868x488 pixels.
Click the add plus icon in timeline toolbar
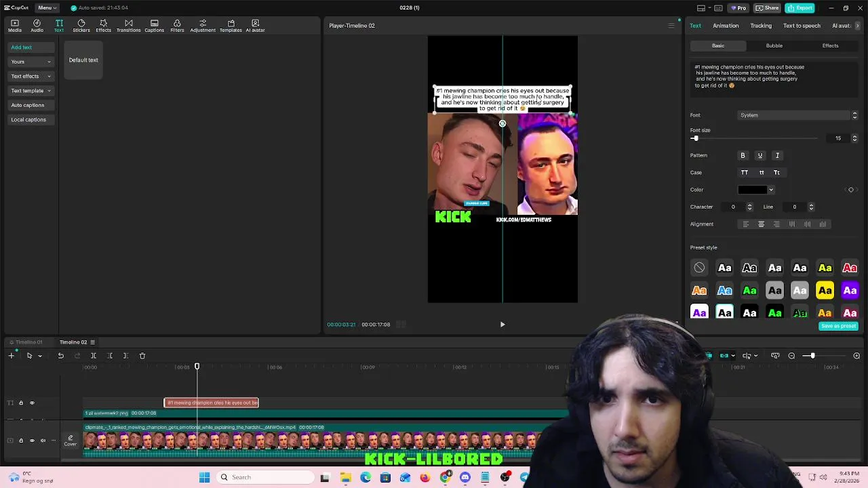coord(11,356)
